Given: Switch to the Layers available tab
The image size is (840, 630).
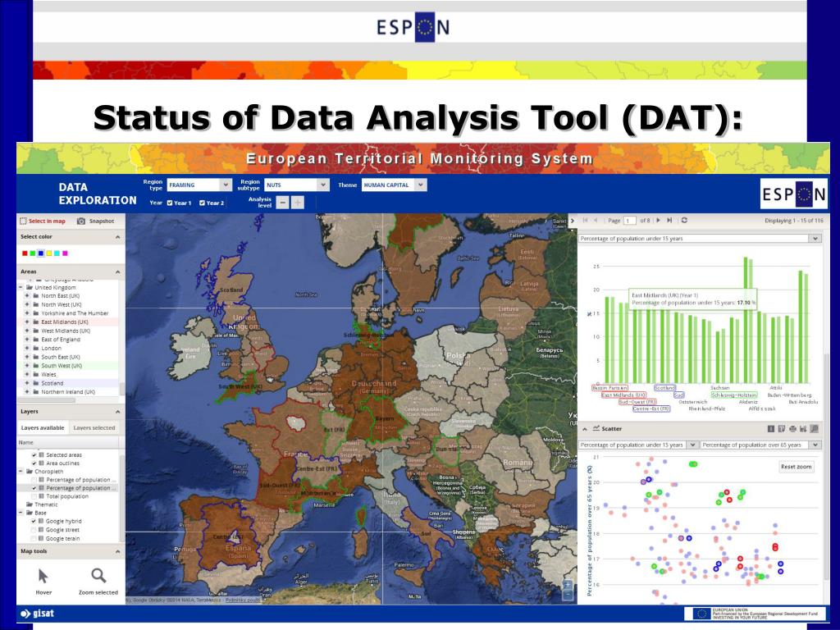Looking at the screenshot, I should 43,427.
